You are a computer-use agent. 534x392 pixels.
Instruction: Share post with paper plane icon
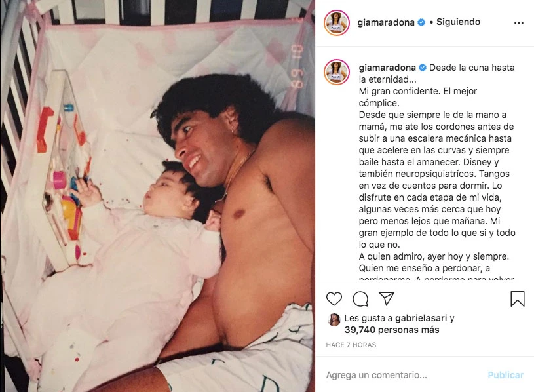[x=387, y=298]
